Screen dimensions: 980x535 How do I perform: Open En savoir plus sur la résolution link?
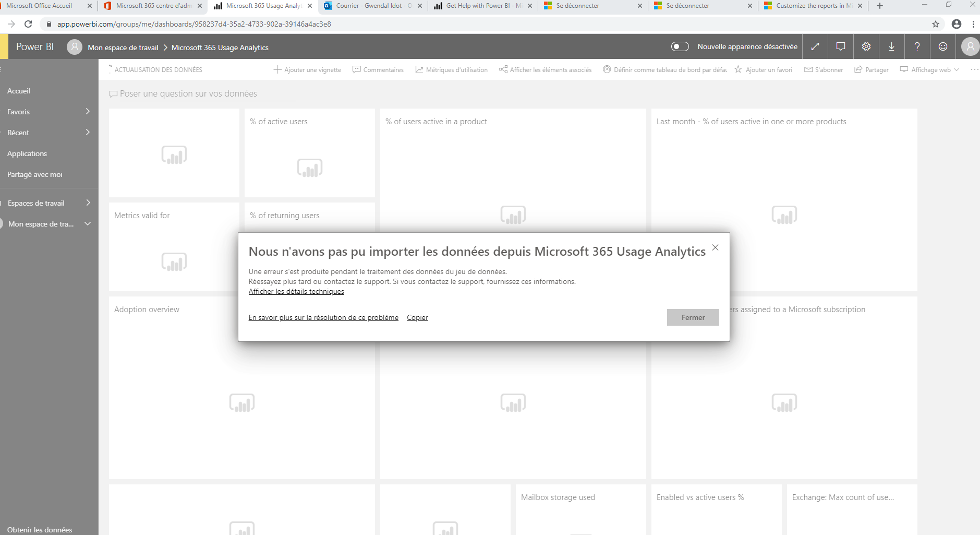click(x=323, y=317)
